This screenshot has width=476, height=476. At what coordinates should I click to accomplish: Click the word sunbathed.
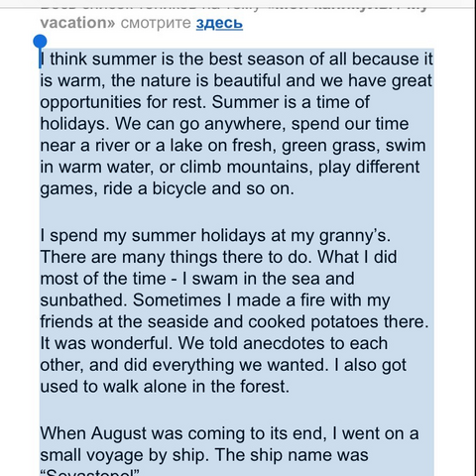[x=83, y=300]
